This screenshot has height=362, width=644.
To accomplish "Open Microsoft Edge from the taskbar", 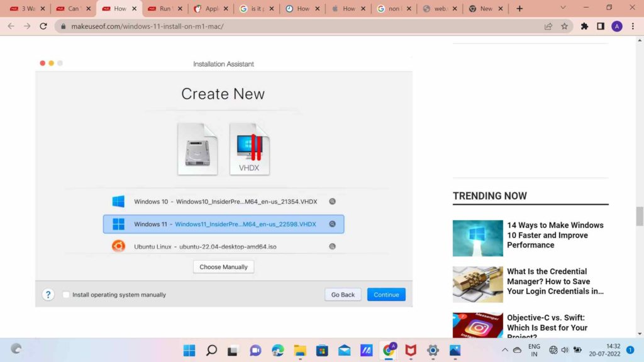I will click(277, 350).
